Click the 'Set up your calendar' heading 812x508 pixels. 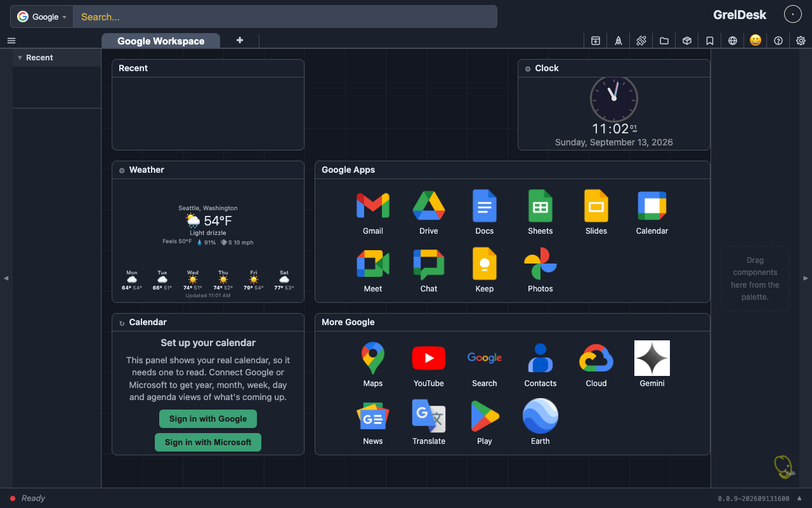pyautogui.click(x=208, y=343)
